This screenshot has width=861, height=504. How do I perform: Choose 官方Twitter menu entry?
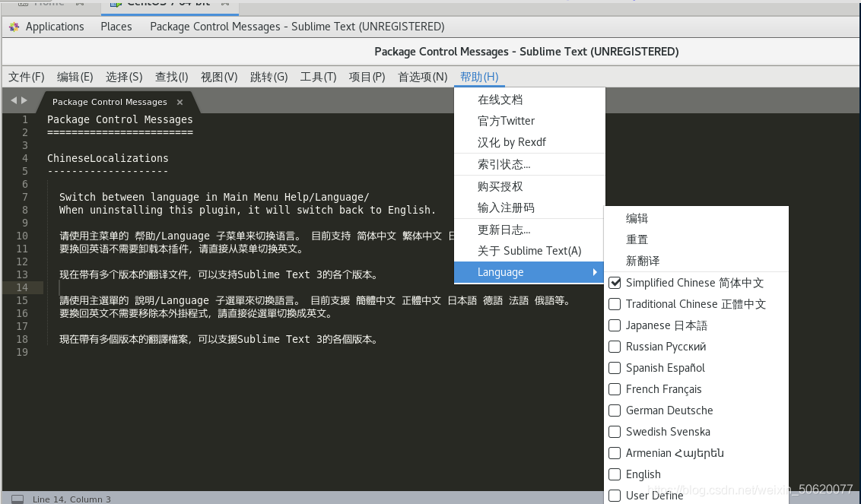529,121
